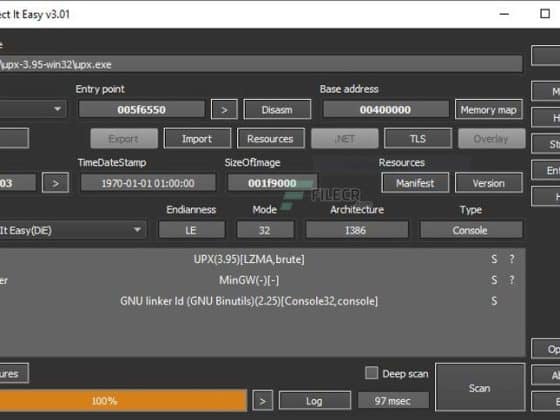Click the S icon on the GNU linker row
This screenshot has width=560, height=420.
494,301
